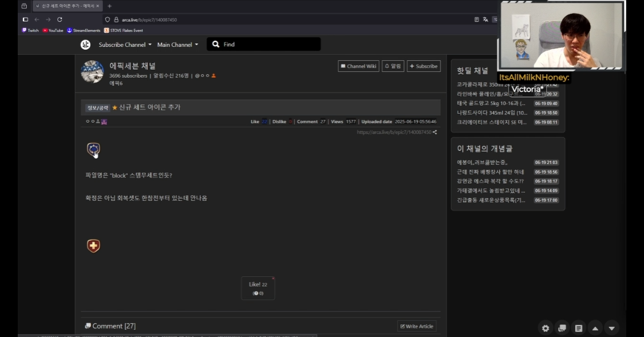This screenshot has height=337, width=644.
Task: Jump to page bottom with down arrow
Action: coord(611,328)
